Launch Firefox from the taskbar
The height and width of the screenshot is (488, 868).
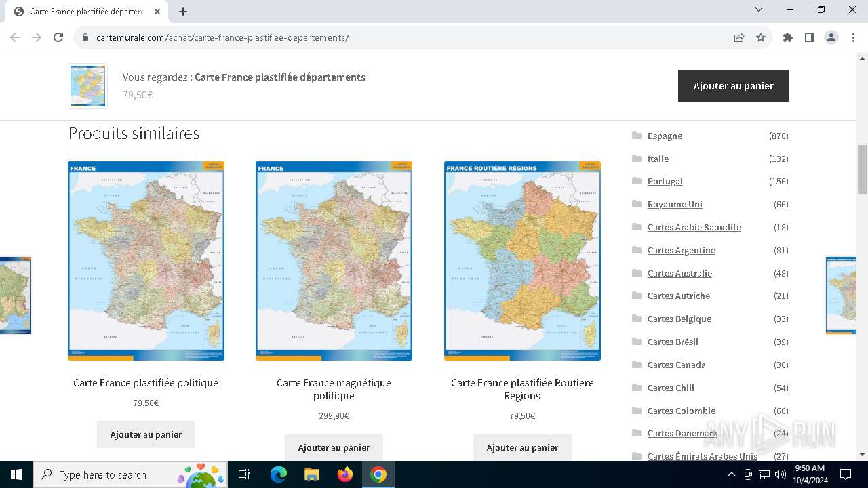[x=345, y=474]
